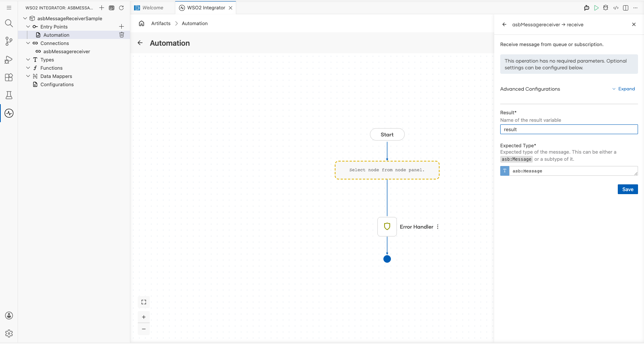Expand the Functions section
644x344 pixels.
point(28,68)
